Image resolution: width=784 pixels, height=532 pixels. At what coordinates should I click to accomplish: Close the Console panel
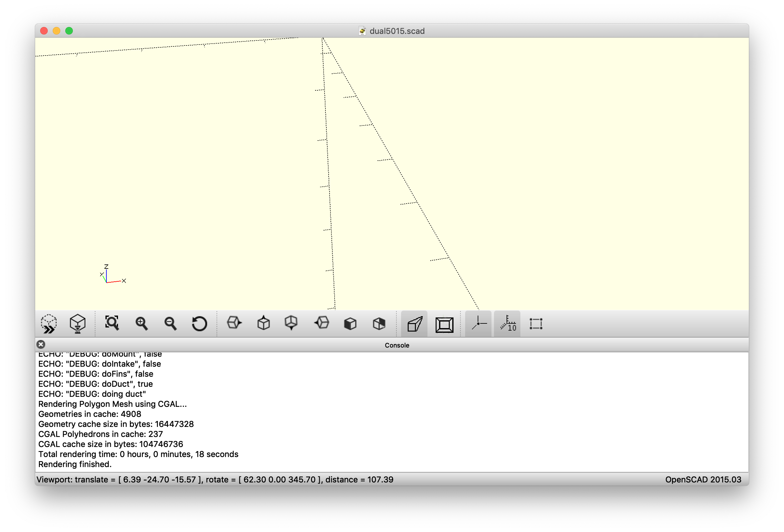coord(41,344)
